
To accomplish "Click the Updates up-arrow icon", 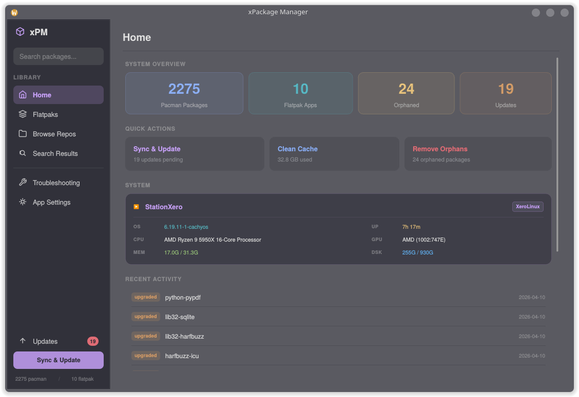I will pos(23,341).
